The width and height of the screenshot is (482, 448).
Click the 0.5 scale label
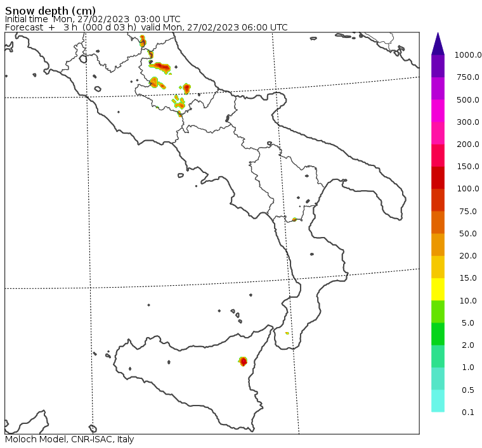(468, 390)
